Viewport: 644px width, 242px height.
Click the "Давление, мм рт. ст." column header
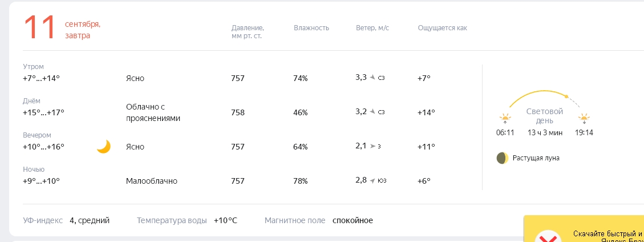pos(248,31)
